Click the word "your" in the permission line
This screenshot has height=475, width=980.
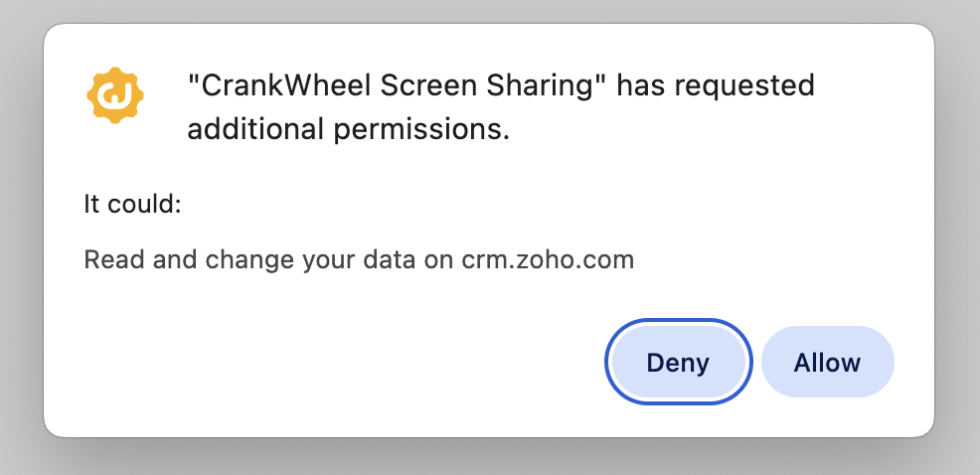point(323,260)
